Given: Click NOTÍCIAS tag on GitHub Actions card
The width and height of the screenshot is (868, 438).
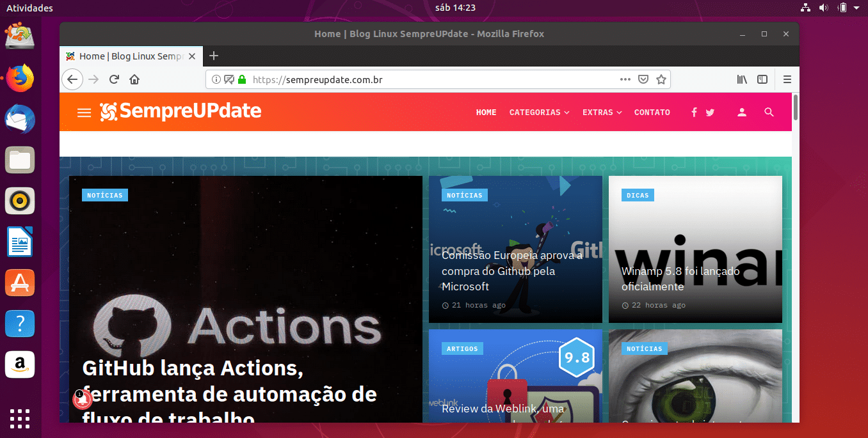Looking at the screenshot, I should coord(105,195).
